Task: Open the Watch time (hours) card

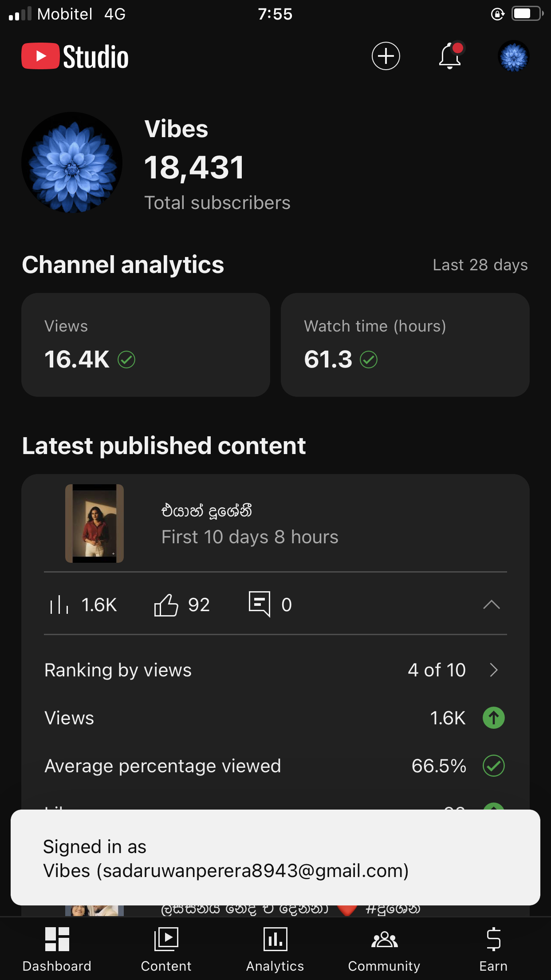Action: click(x=405, y=344)
